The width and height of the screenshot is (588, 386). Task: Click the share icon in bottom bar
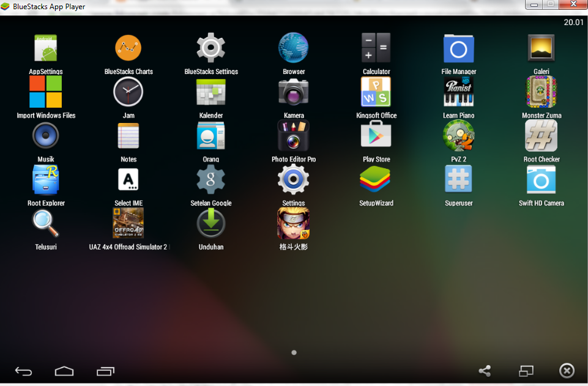pos(485,371)
